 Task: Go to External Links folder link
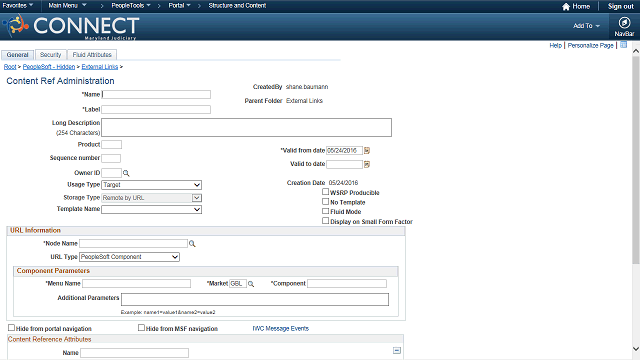(x=100, y=67)
